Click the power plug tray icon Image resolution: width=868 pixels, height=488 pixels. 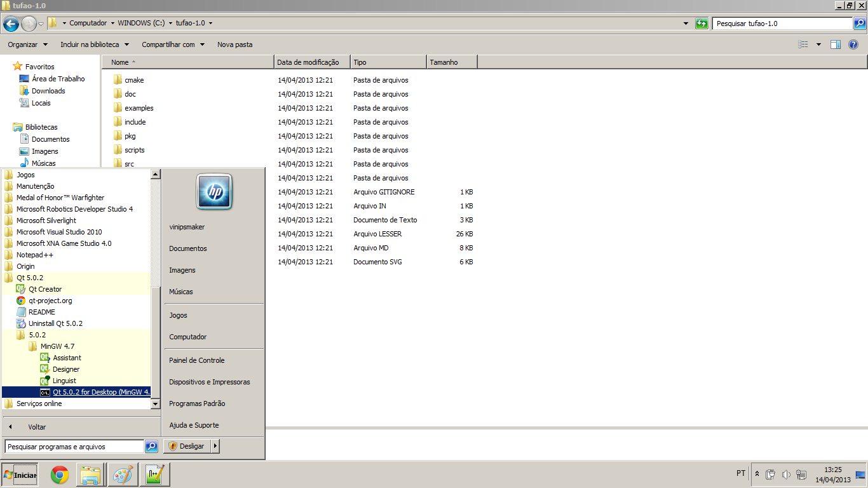coord(771,475)
